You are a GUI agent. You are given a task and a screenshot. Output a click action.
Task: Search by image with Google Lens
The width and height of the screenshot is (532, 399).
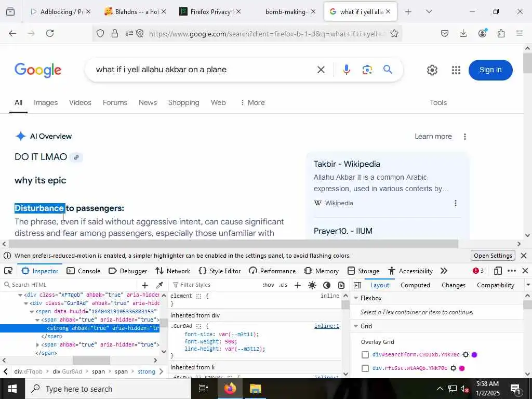[367, 70]
